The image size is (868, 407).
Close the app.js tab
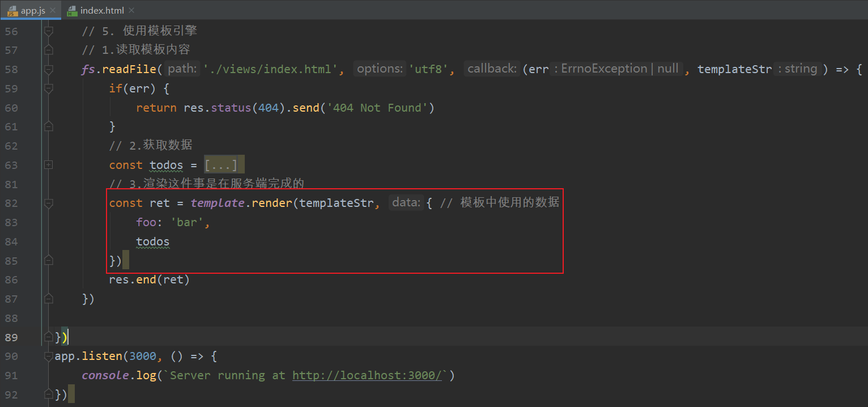pos(53,10)
